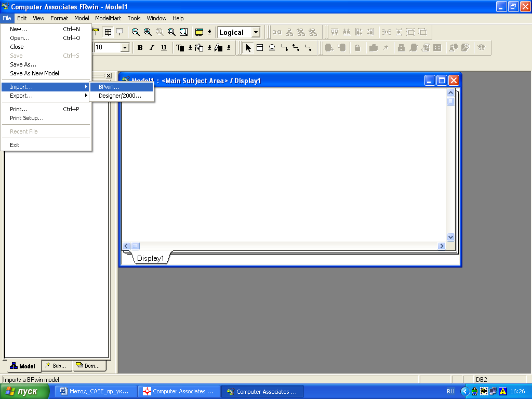Choose Exit in File menu
Viewport: 532px width, 399px height.
pos(46,145)
